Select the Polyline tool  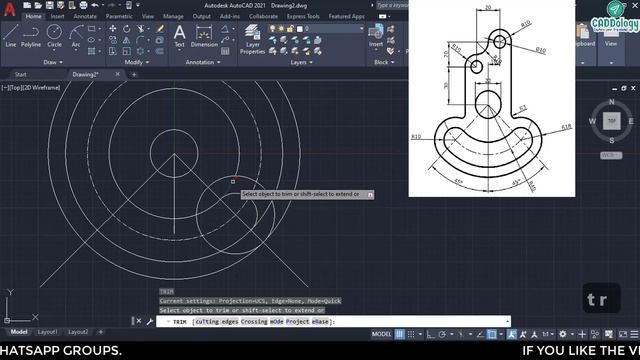click(x=31, y=35)
